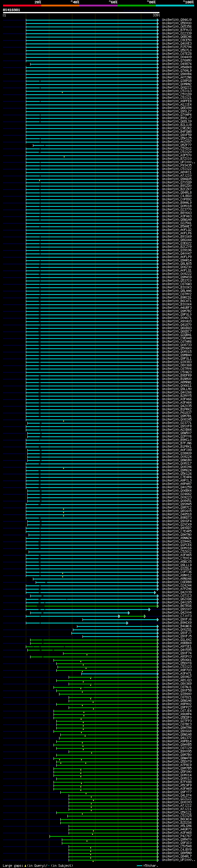Open UniRef100_Q2Z1Z2 entry
Screen dimensions: 197x868
click(x=177, y=799)
